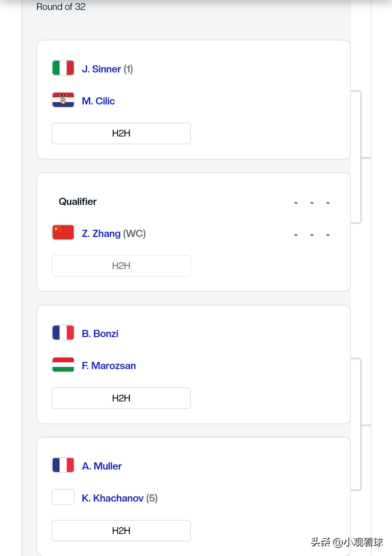The image size is (392, 556).
Task: Open B. Bonzi player profile
Action: click(100, 334)
